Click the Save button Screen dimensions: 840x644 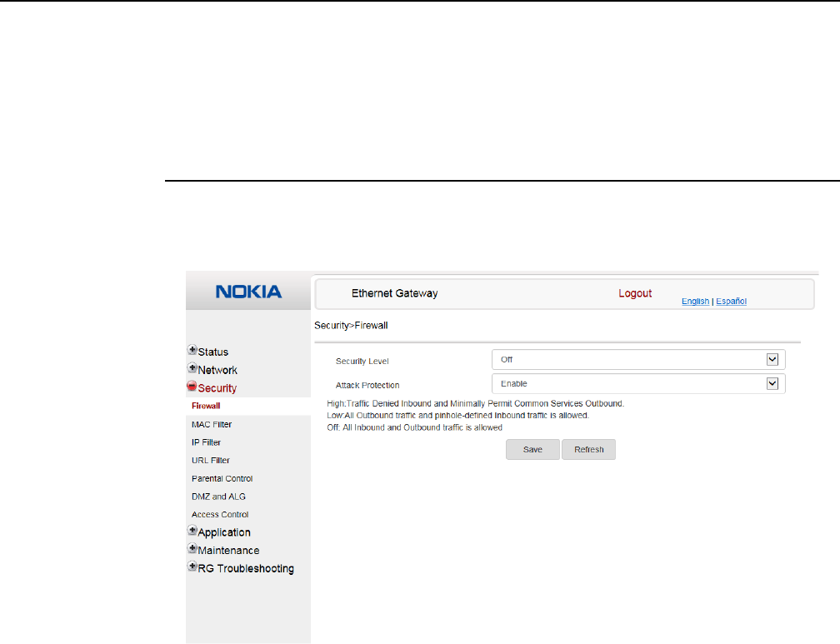tap(532, 450)
